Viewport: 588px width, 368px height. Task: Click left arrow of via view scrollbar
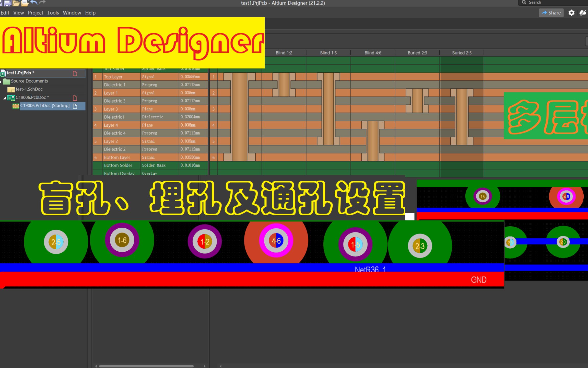[221, 366]
